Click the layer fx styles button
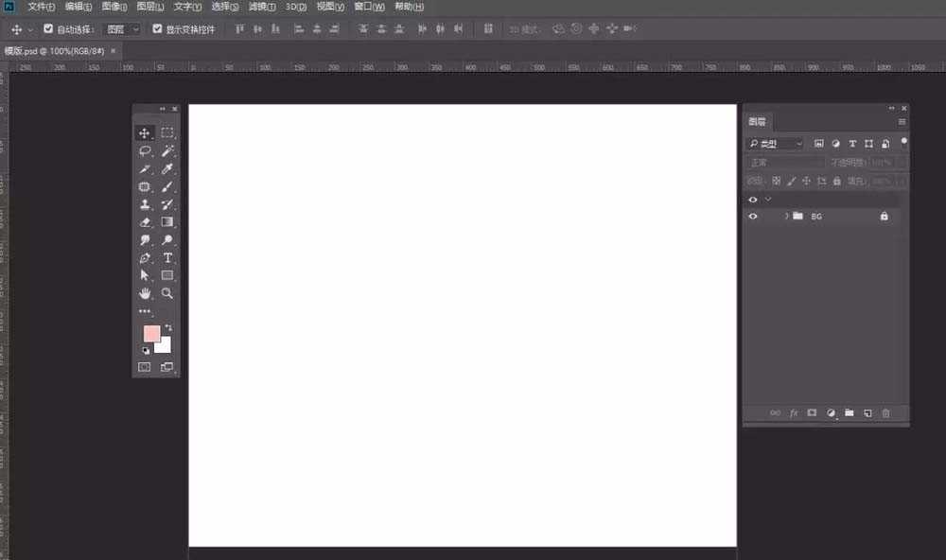 [x=794, y=413]
